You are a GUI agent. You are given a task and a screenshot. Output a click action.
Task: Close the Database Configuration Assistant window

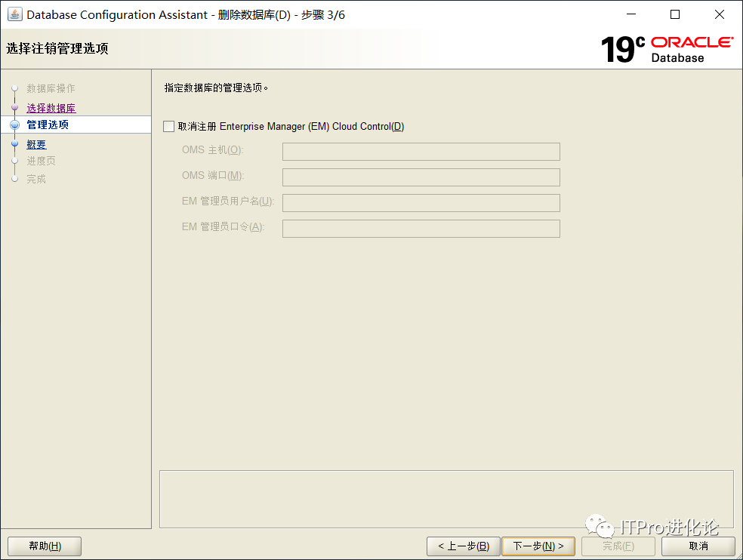pos(720,14)
